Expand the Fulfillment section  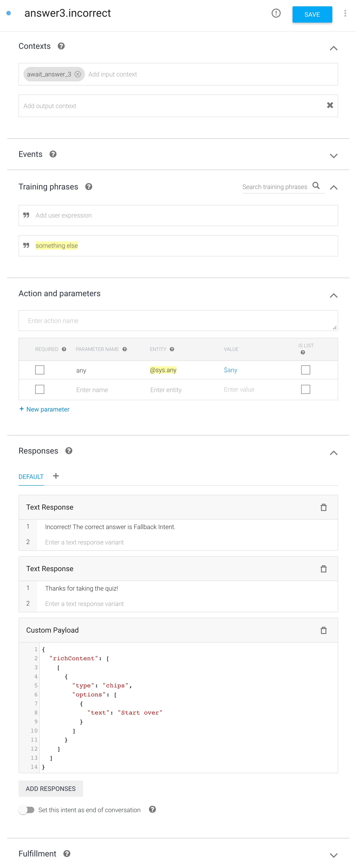pyautogui.click(x=333, y=855)
